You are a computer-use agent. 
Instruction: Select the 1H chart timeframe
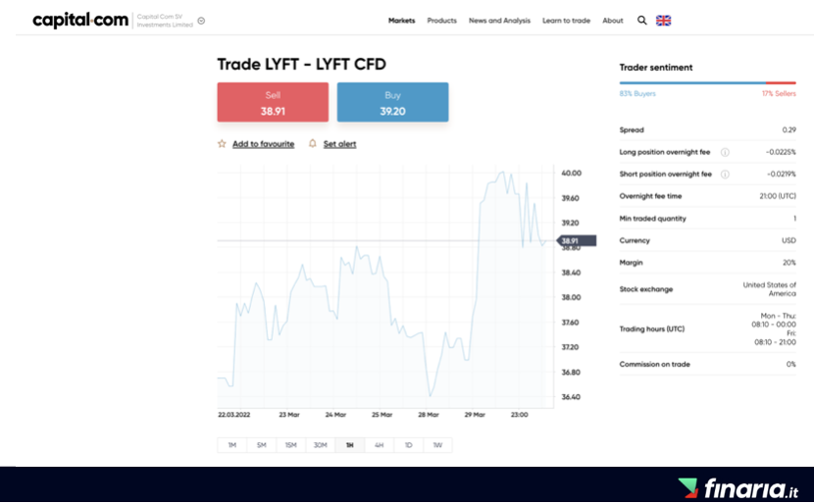(350, 445)
